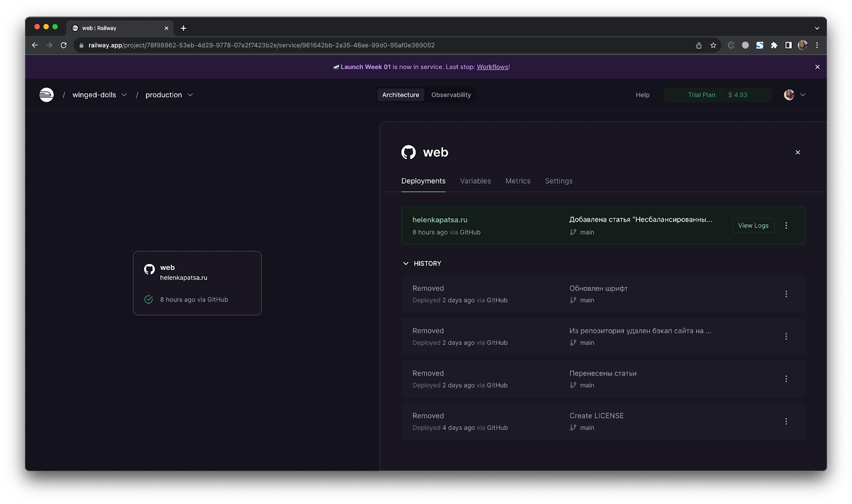Viewport: 852px width, 504px height.
Task: Open a new browser tab
Action: coord(183,28)
